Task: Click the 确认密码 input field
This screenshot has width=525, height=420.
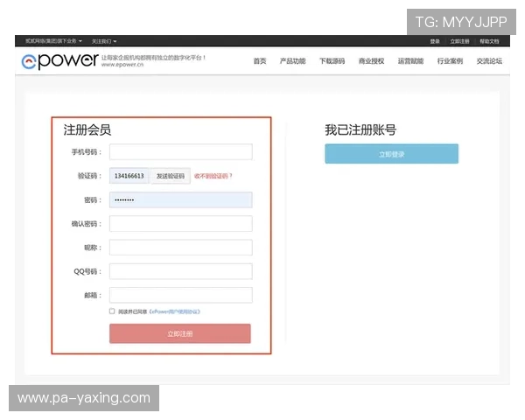Action: point(181,224)
